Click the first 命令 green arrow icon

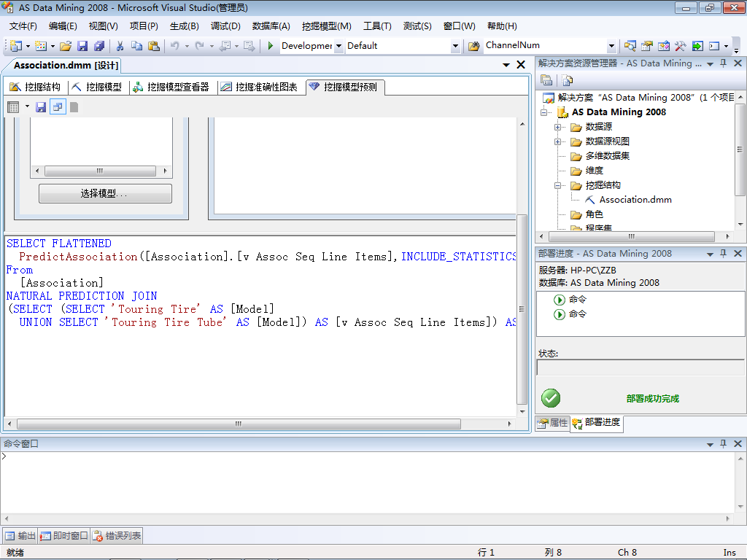click(560, 300)
